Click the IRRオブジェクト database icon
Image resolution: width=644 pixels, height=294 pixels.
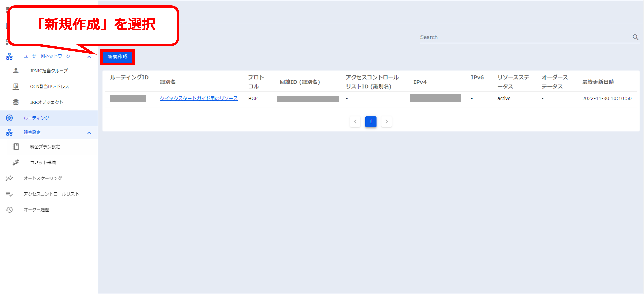tap(16, 102)
